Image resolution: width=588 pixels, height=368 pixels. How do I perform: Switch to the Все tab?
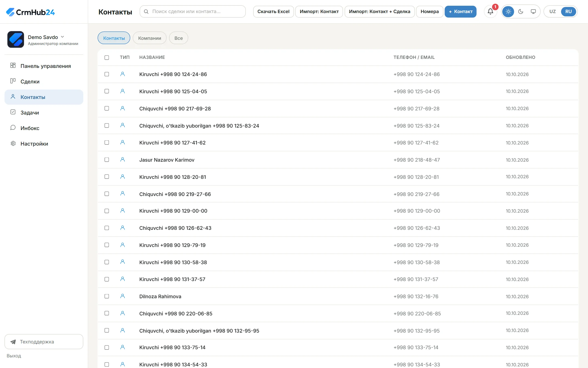[179, 38]
